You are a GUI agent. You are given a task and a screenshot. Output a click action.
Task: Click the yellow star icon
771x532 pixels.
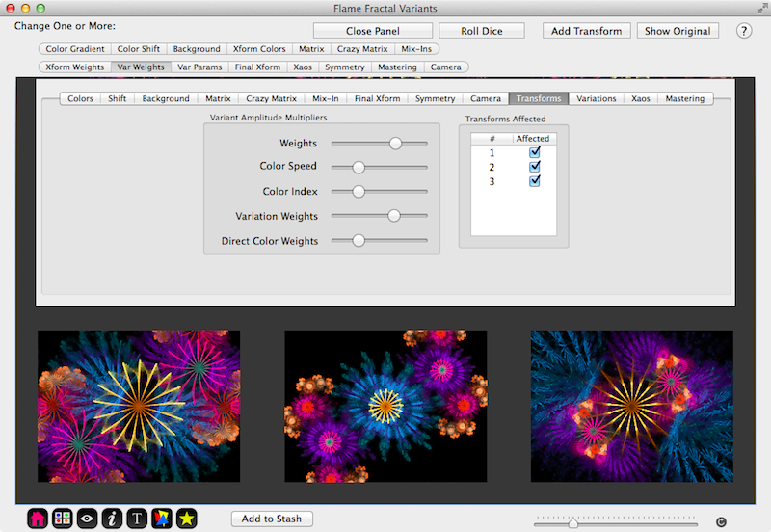[187, 519]
